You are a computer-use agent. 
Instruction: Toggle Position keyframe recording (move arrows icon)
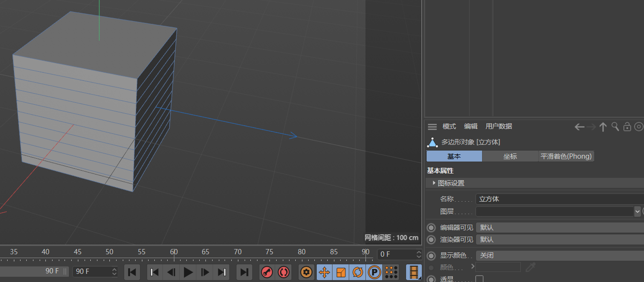[x=324, y=272]
